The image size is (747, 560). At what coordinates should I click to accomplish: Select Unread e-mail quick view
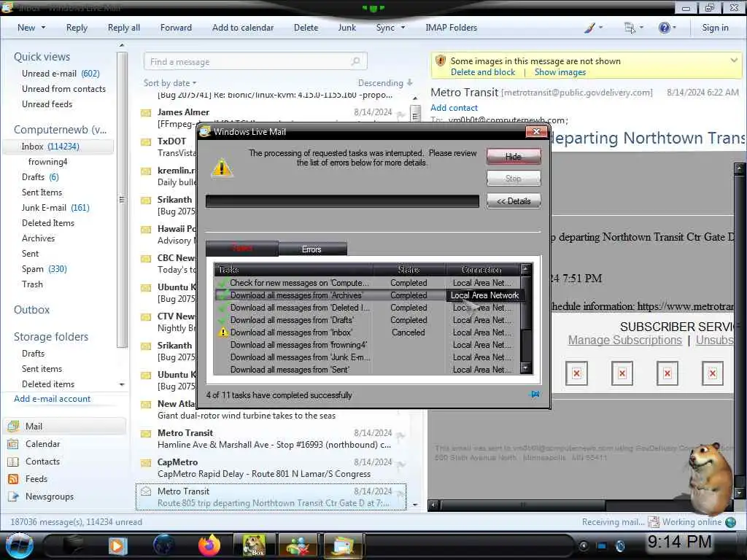(x=61, y=74)
